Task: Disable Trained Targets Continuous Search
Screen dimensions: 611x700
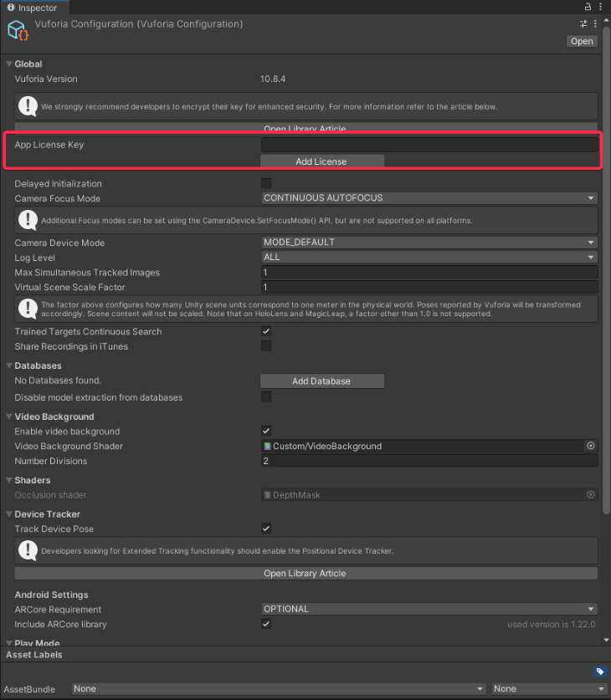Action: click(x=266, y=331)
